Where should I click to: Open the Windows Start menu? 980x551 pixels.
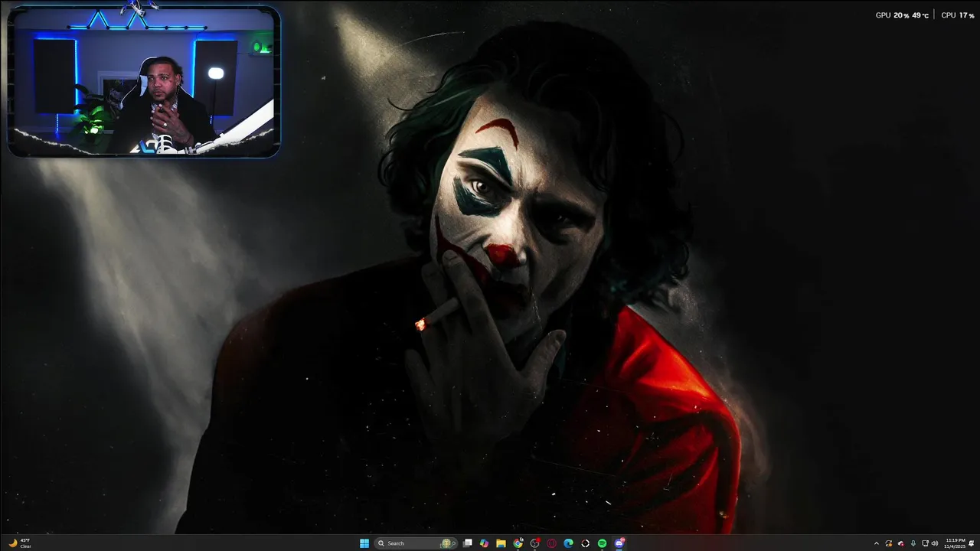click(364, 543)
